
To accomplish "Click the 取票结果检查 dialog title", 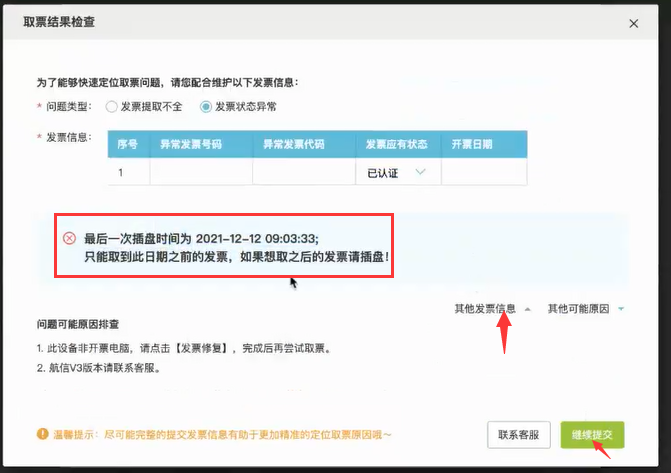I will (x=59, y=22).
